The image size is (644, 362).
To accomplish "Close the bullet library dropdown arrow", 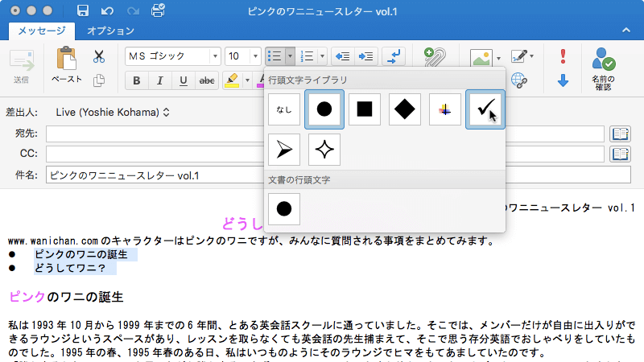I will tap(290, 56).
